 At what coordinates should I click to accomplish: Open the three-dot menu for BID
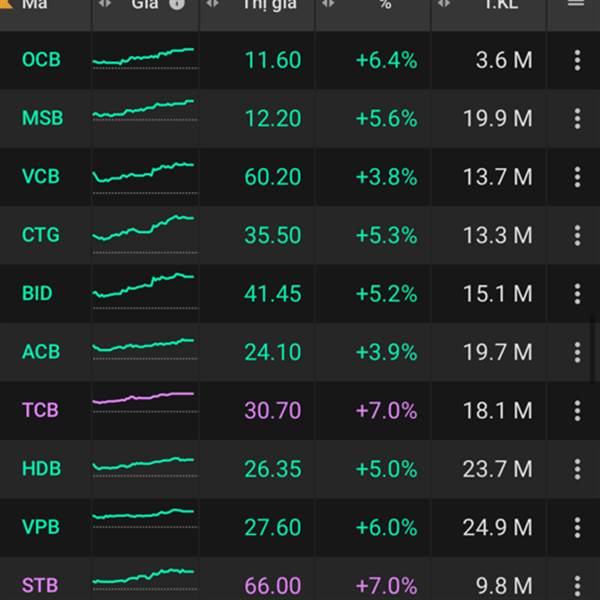pyautogui.click(x=577, y=294)
